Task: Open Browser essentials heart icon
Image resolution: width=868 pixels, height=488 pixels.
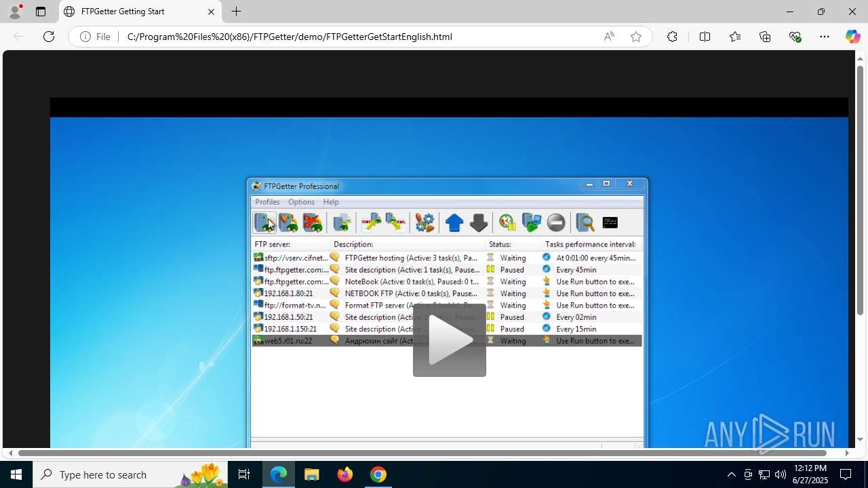Action: [x=795, y=37]
